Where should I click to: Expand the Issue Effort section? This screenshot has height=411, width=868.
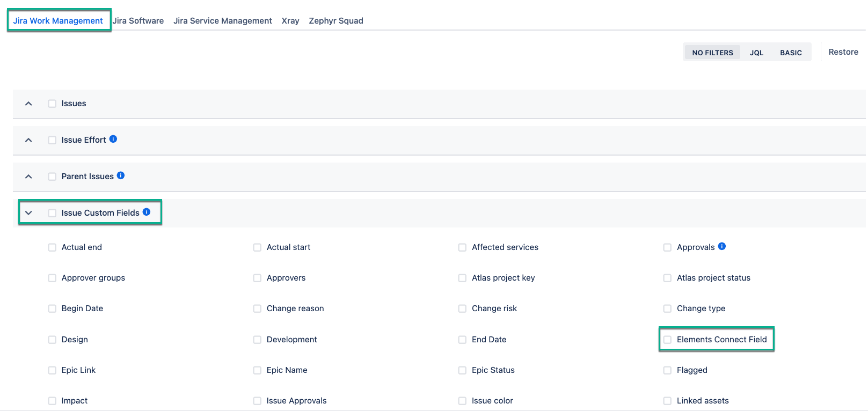[x=29, y=140]
